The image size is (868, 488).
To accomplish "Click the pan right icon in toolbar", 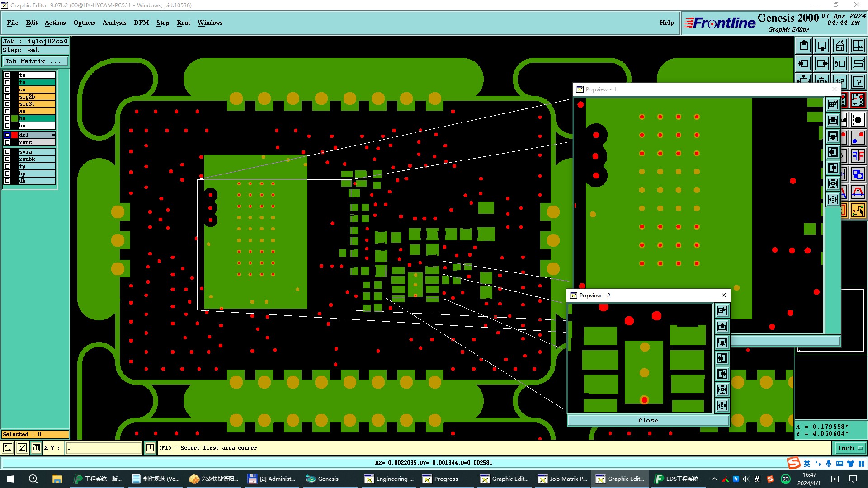I will (822, 64).
